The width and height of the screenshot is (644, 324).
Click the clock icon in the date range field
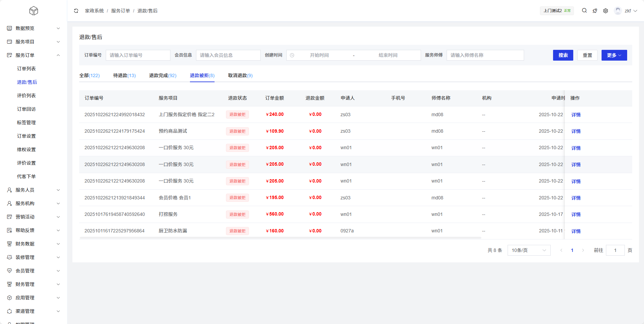point(292,55)
